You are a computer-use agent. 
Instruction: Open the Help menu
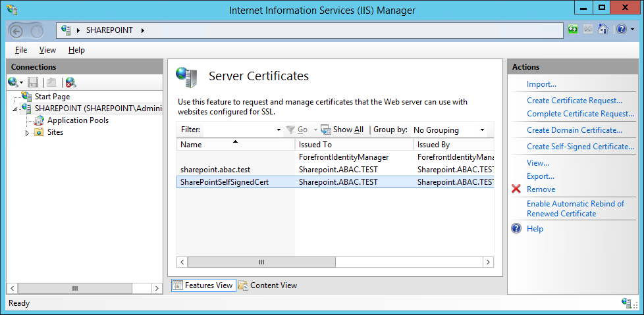[x=76, y=50]
